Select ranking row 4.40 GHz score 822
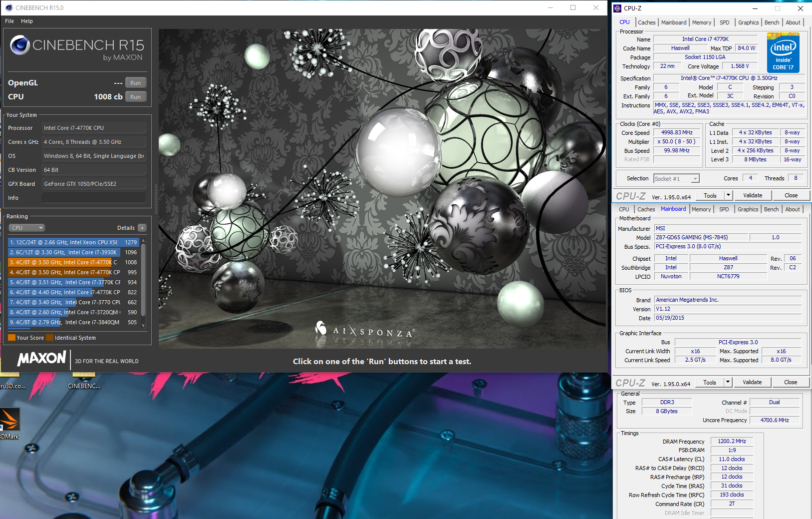Image resolution: width=812 pixels, height=519 pixels. click(73, 292)
